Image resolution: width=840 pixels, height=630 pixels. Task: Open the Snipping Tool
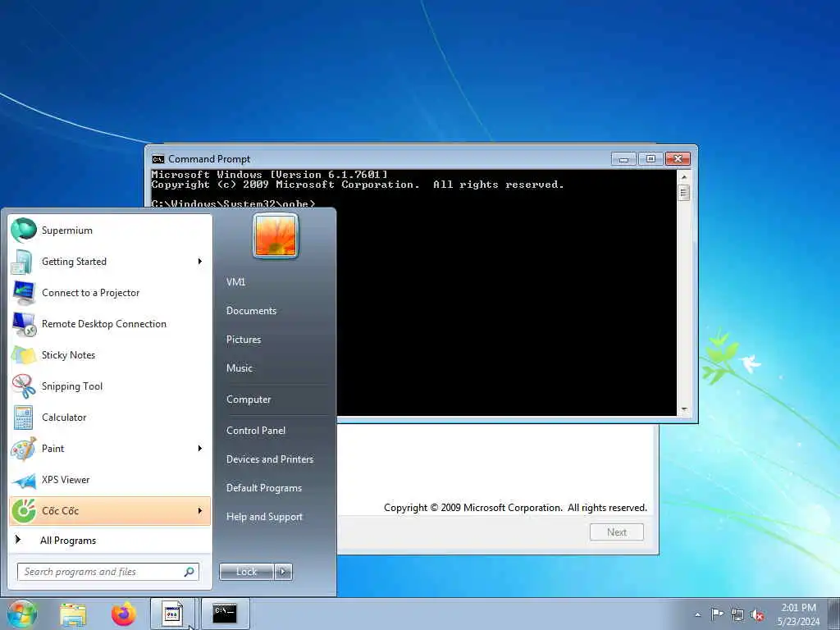[x=110, y=386]
